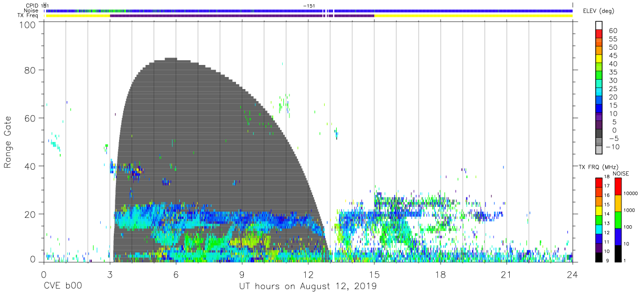This screenshot has height=297, width=644.
Task: Click the yellow segment of the ELEV color bar
Action: pyautogui.click(x=598, y=60)
